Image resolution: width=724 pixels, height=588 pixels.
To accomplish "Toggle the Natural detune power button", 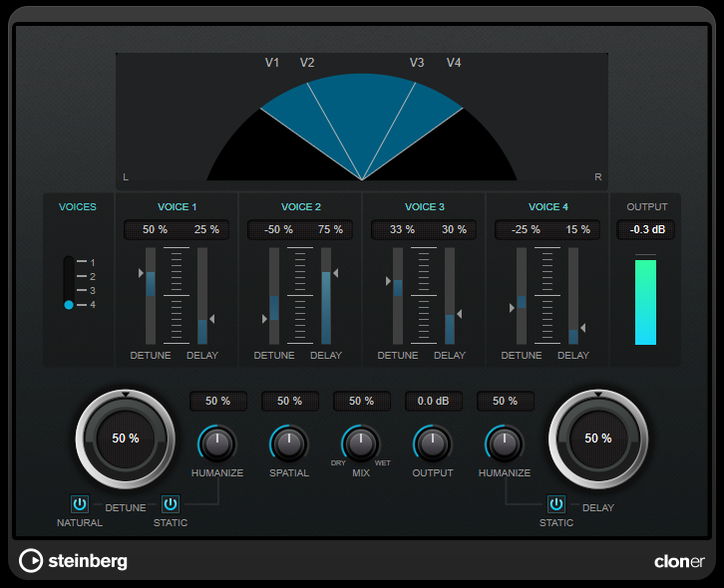I will pyautogui.click(x=80, y=504).
